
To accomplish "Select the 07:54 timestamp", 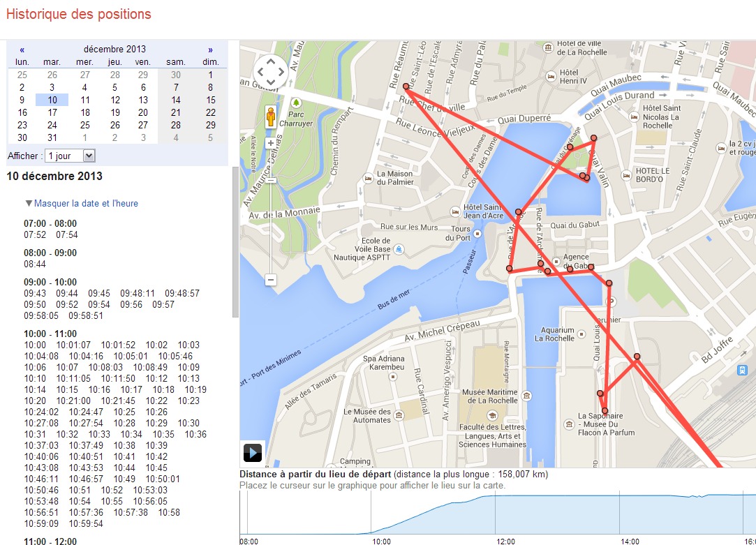I will tap(66, 234).
